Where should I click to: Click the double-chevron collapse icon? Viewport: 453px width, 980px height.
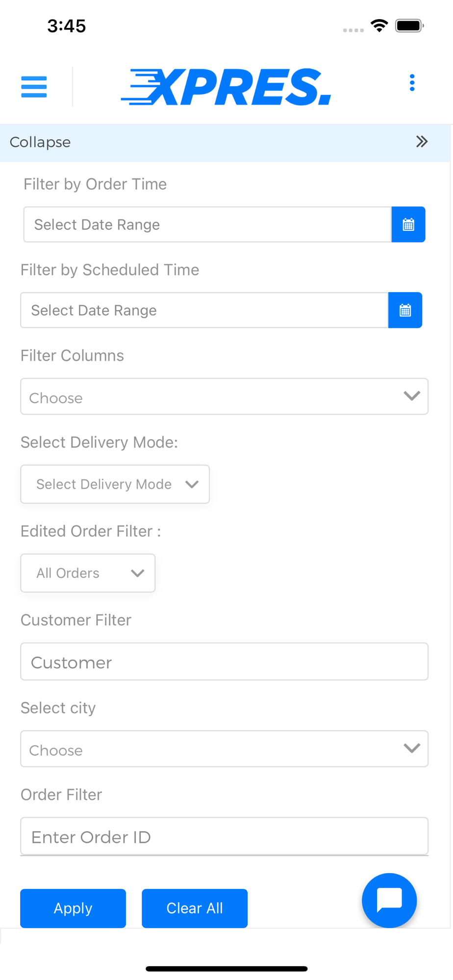(422, 142)
